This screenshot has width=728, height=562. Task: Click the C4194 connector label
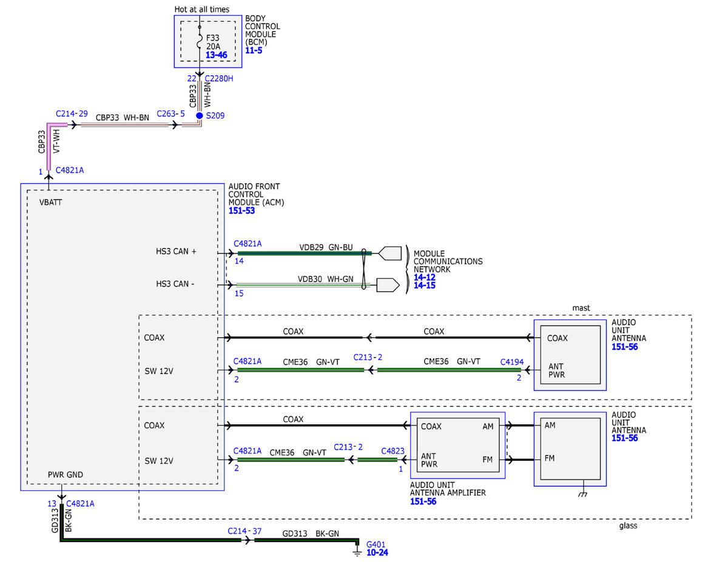click(511, 361)
